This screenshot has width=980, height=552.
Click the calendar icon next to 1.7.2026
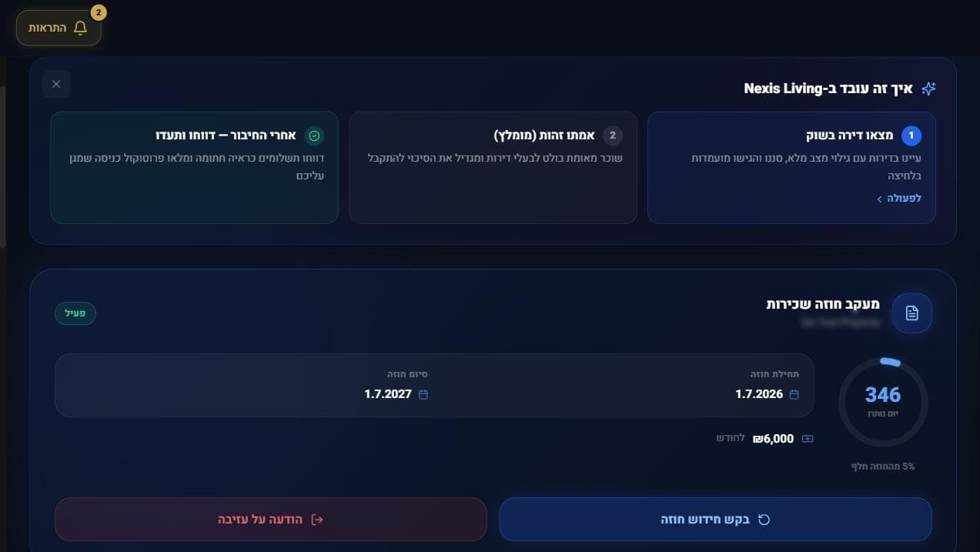click(x=794, y=394)
